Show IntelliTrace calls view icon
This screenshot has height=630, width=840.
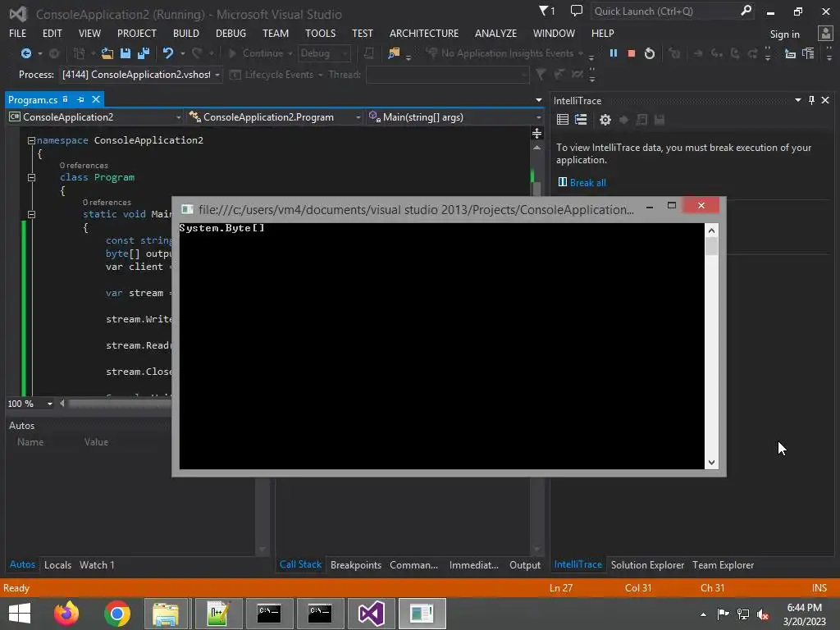click(581, 120)
